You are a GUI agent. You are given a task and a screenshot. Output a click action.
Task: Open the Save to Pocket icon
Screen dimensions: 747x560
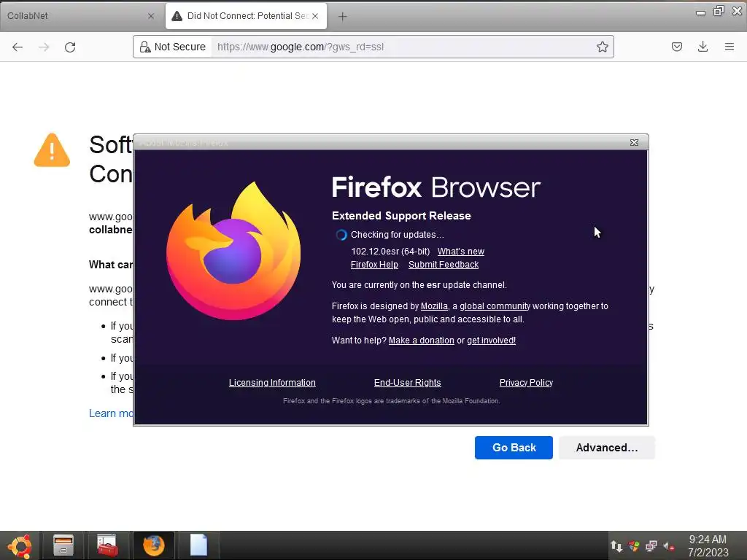(676, 47)
